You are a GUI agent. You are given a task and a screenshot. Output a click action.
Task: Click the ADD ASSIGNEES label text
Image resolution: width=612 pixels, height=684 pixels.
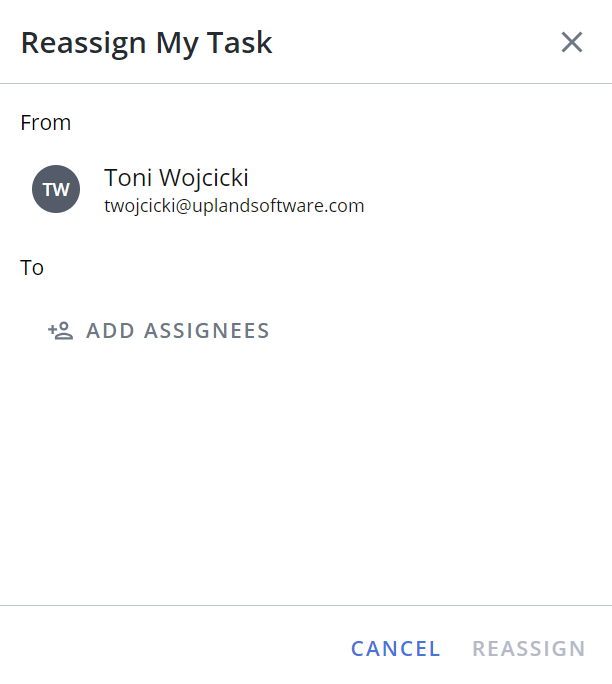click(x=178, y=331)
